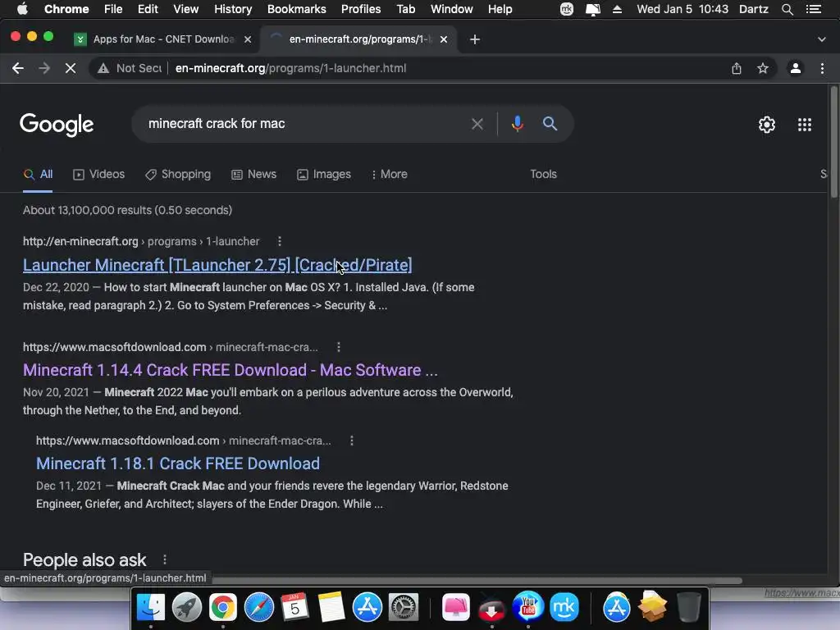The image size is (840, 630).
Task: Start voice search with microphone
Action: click(x=517, y=124)
